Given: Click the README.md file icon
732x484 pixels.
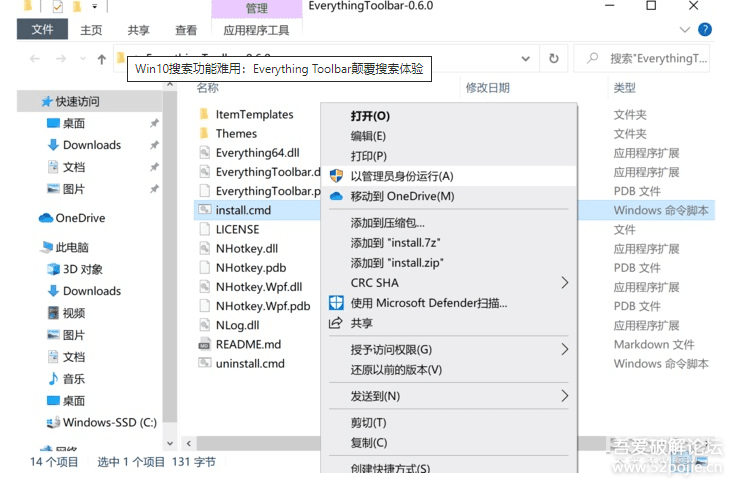Looking at the screenshot, I should click(x=203, y=345).
